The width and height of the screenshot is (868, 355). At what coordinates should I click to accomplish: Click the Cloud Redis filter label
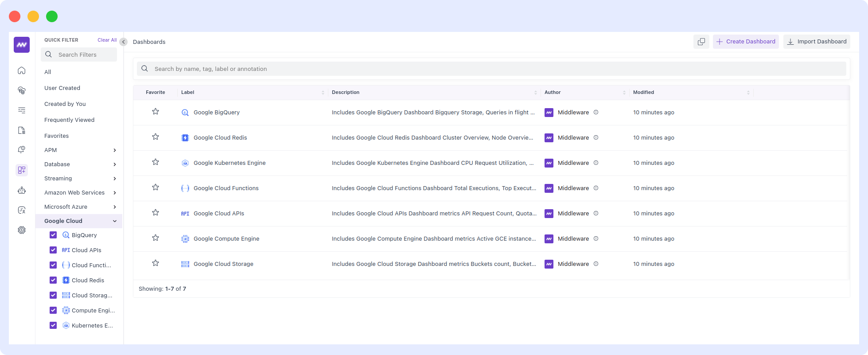(88, 280)
